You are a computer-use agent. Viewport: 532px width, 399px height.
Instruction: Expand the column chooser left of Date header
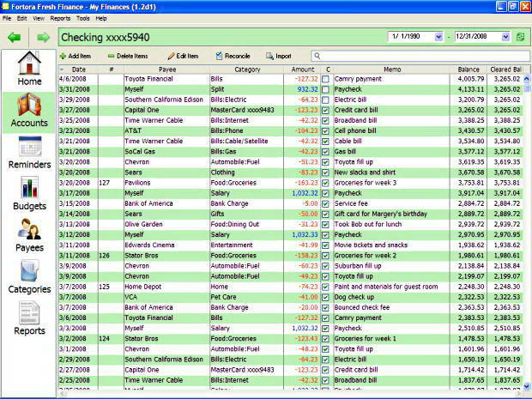(62, 68)
